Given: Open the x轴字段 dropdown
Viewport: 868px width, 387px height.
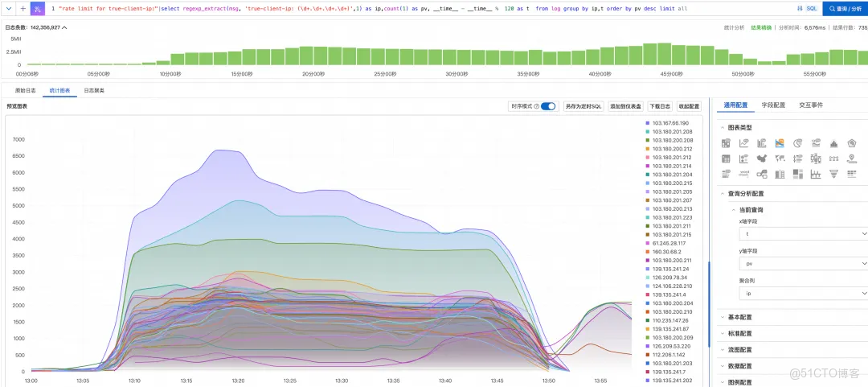Looking at the screenshot, I should (802, 234).
